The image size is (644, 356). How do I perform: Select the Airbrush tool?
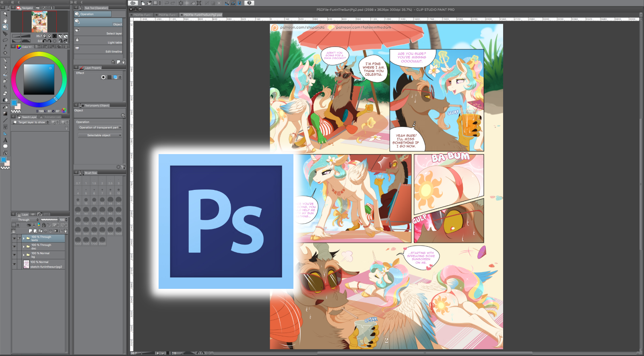point(5,80)
